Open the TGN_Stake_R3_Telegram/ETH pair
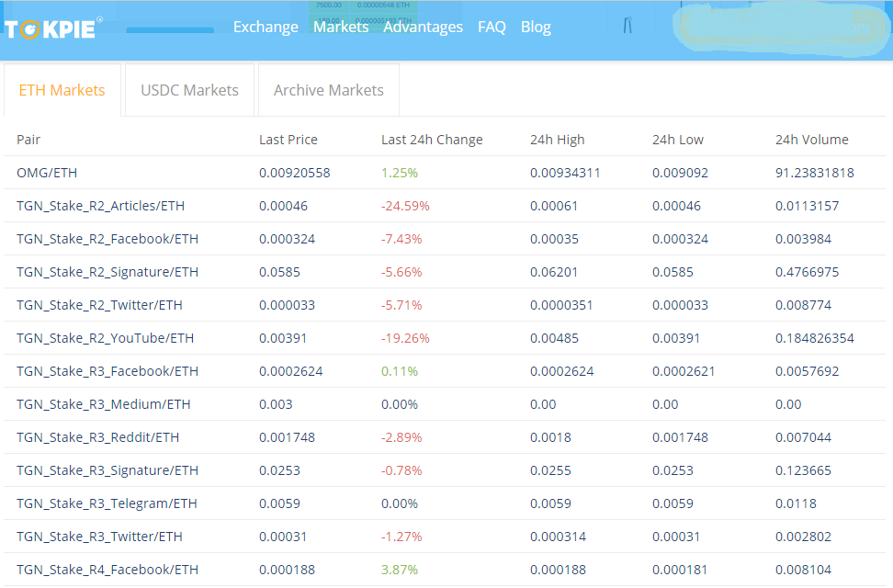This screenshot has height=588, width=893. click(x=107, y=503)
